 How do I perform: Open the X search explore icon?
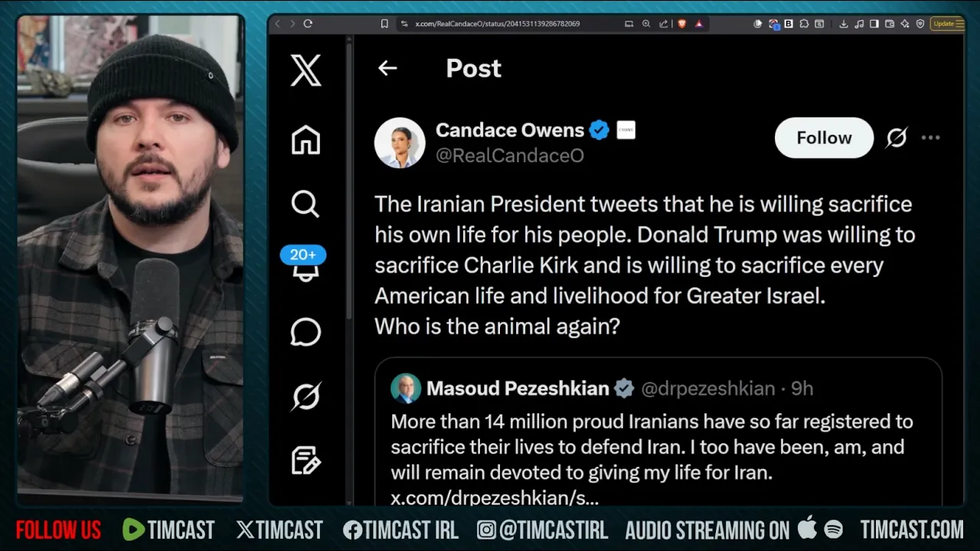click(305, 204)
